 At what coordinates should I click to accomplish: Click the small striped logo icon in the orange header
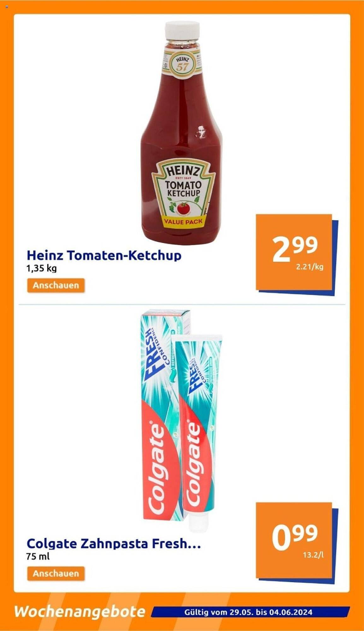pos(7,7)
